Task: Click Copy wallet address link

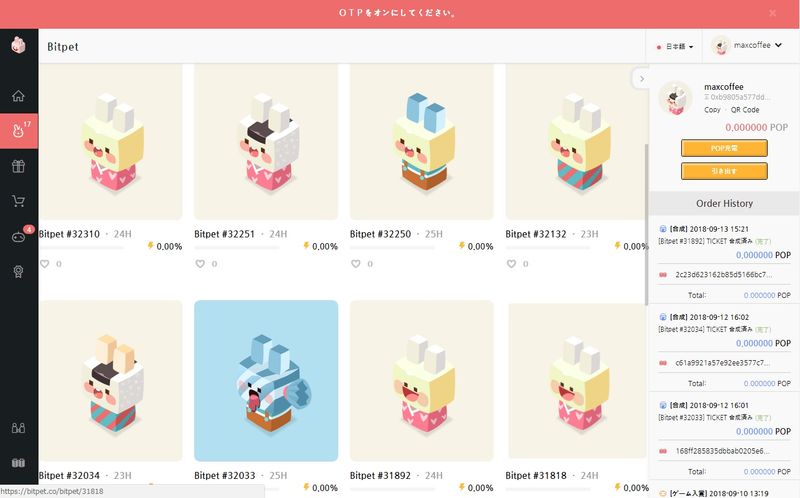Action: point(712,110)
